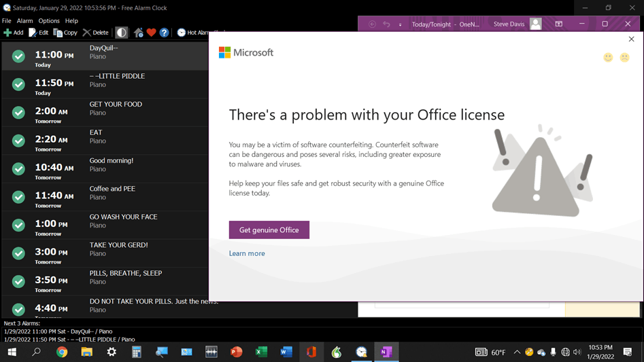
Task: Toggle the 11:40 AM Coffee and PEE alarm
Action: [x=18, y=197]
